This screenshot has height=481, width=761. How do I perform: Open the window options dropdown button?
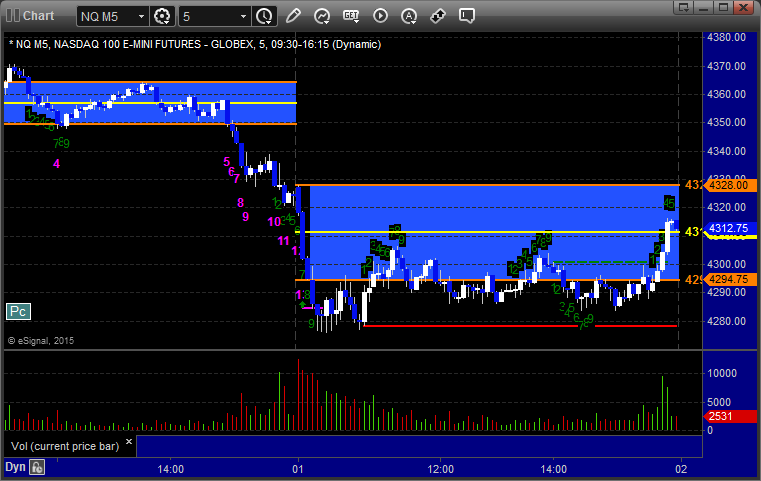coord(684,7)
